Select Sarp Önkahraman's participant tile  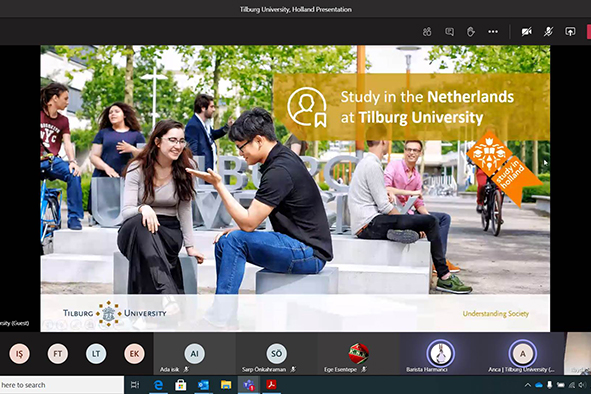pyautogui.click(x=277, y=354)
